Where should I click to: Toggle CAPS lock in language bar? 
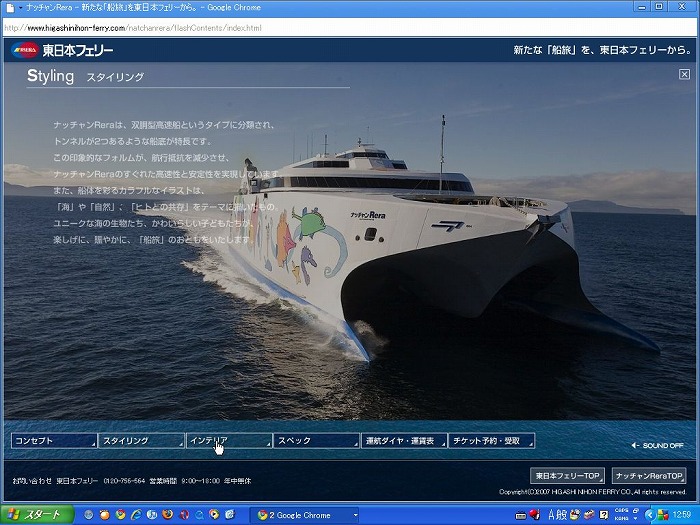point(621,510)
